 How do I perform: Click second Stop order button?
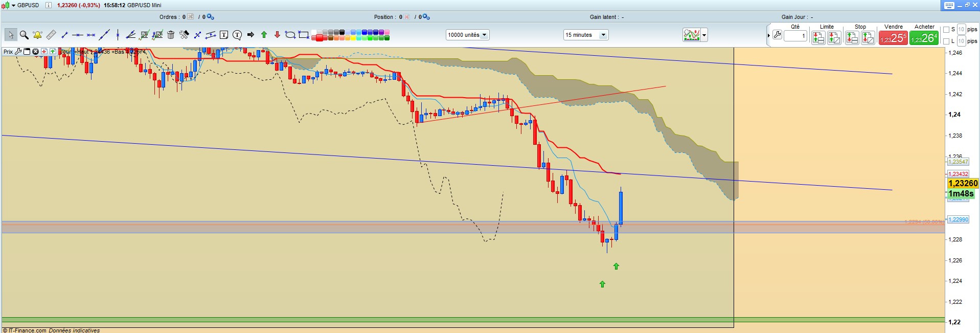pos(868,37)
